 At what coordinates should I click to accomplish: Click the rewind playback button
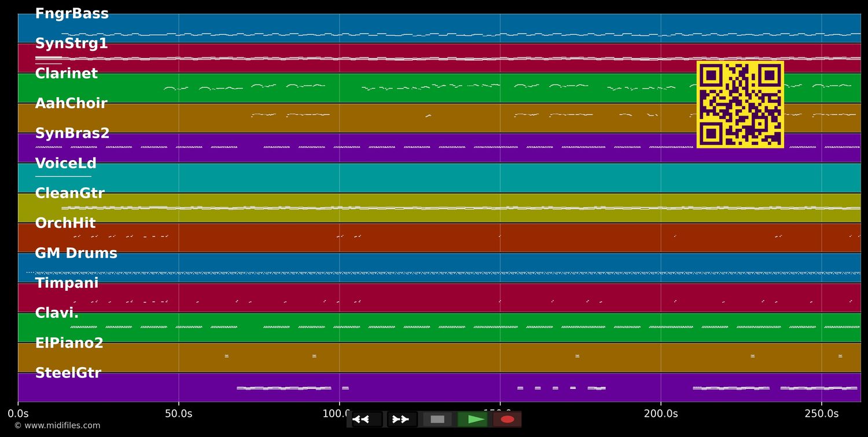tap(367, 419)
